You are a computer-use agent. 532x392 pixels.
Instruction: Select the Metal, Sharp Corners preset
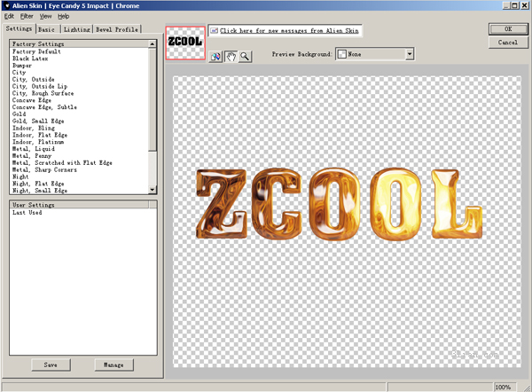[x=44, y=169]
